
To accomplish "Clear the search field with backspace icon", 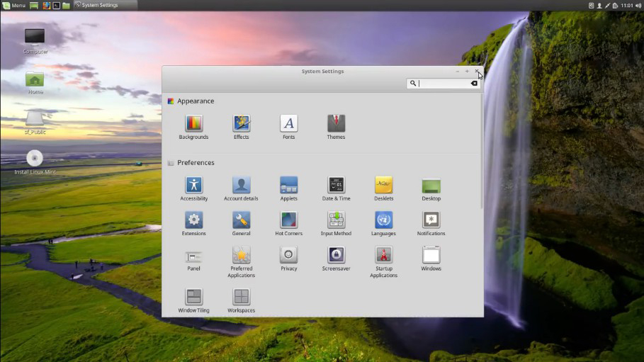I will (474, 84).
